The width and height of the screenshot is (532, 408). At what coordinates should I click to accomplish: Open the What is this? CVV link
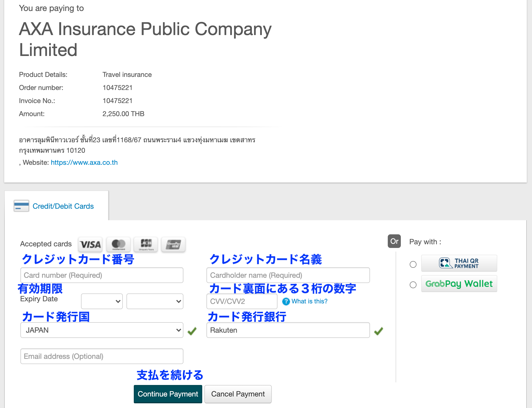coord(309,301)
